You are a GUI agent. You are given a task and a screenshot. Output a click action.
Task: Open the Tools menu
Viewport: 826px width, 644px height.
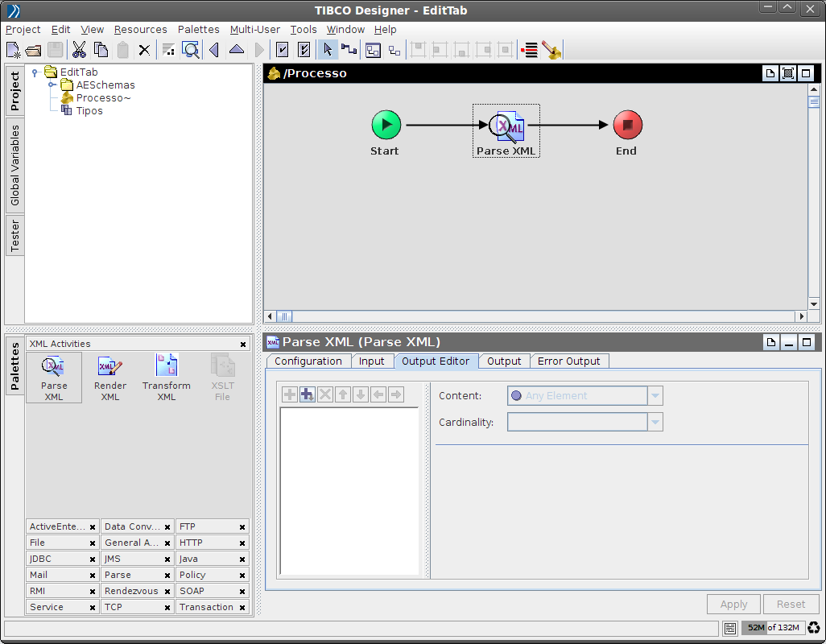(304, 29)
